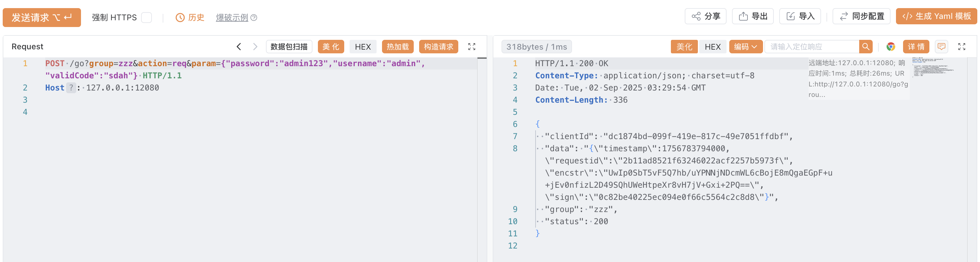The width and height of the screenshot is (980, 262).
Task: Open the 历史 history list
Action: click(x=190, y=18)
